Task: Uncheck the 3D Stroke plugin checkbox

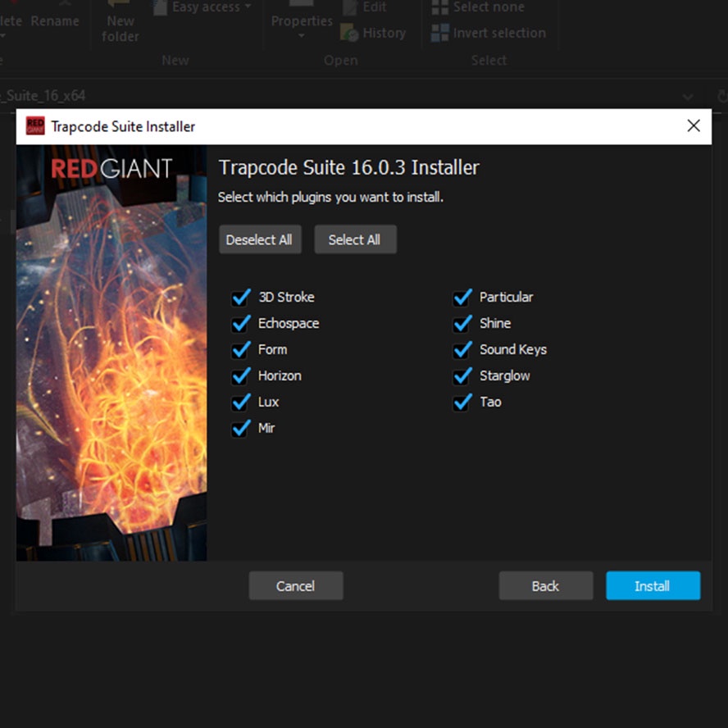Action: point(241,298)
